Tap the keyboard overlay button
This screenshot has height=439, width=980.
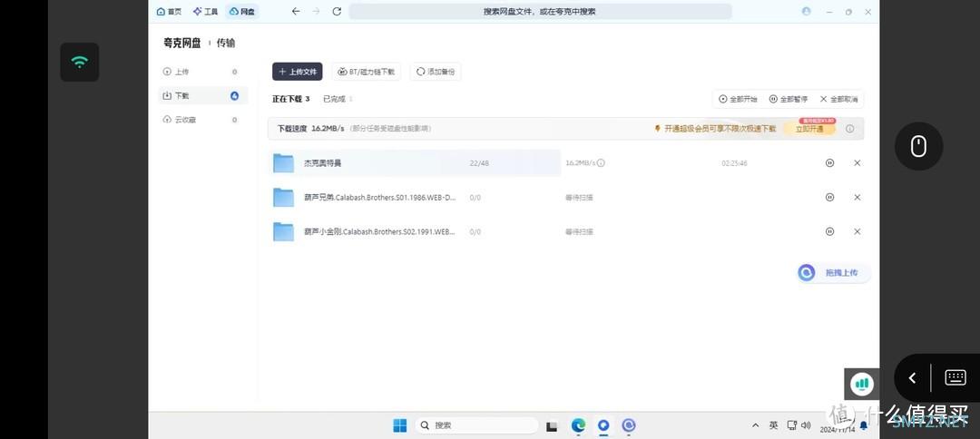click(x=955, y=377)
